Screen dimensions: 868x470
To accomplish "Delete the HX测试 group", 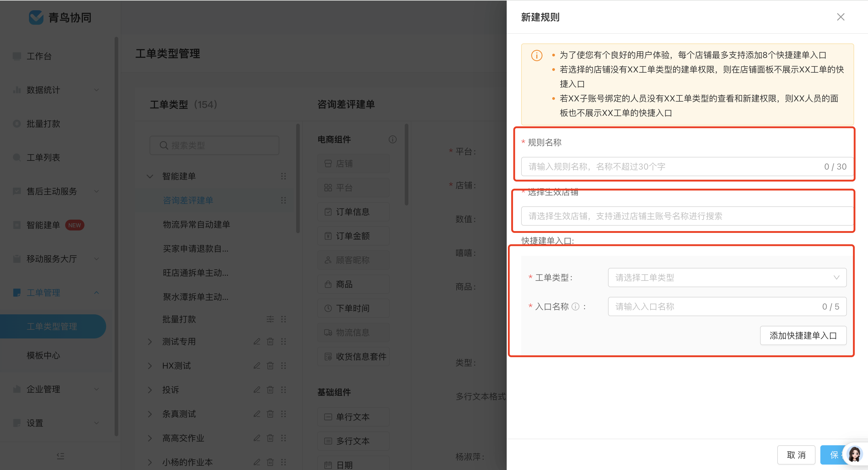I will tap(270, 366).
